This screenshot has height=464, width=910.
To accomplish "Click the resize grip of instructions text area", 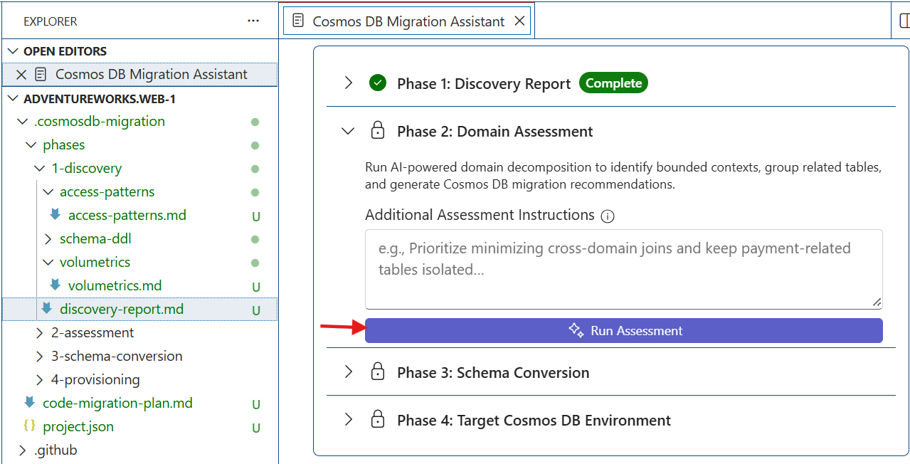I will point(877,302).
